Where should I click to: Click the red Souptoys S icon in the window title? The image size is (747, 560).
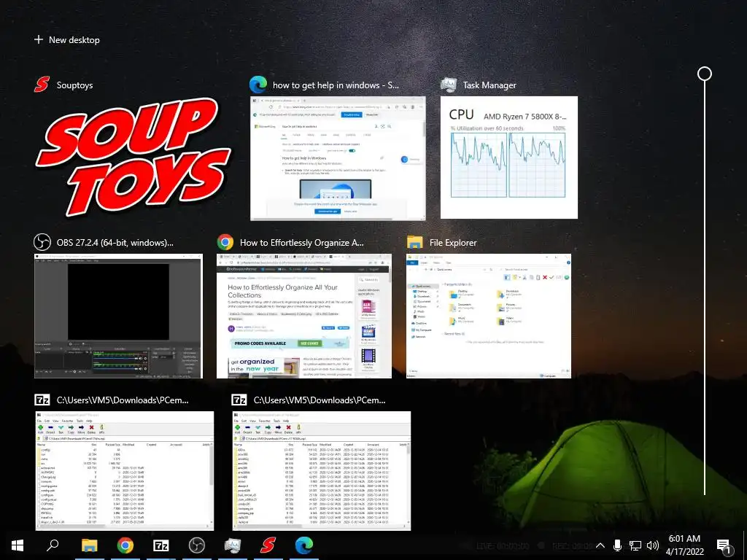(x=42, y=85)
